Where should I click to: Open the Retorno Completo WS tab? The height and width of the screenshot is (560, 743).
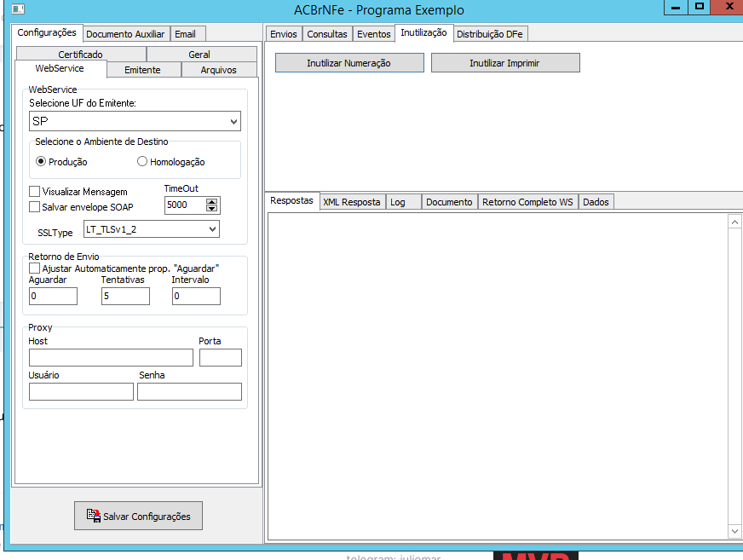tap(528, 202)
